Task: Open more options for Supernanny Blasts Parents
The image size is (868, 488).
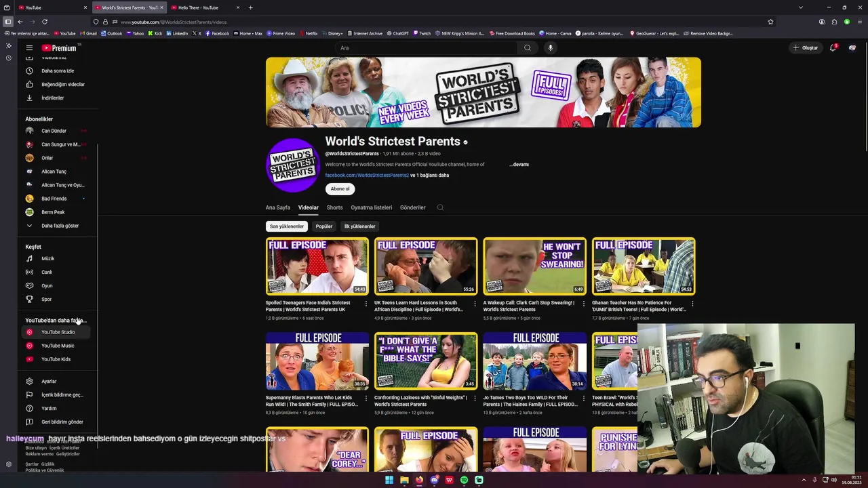Action: pyautogui.click(x=366, y=399)
